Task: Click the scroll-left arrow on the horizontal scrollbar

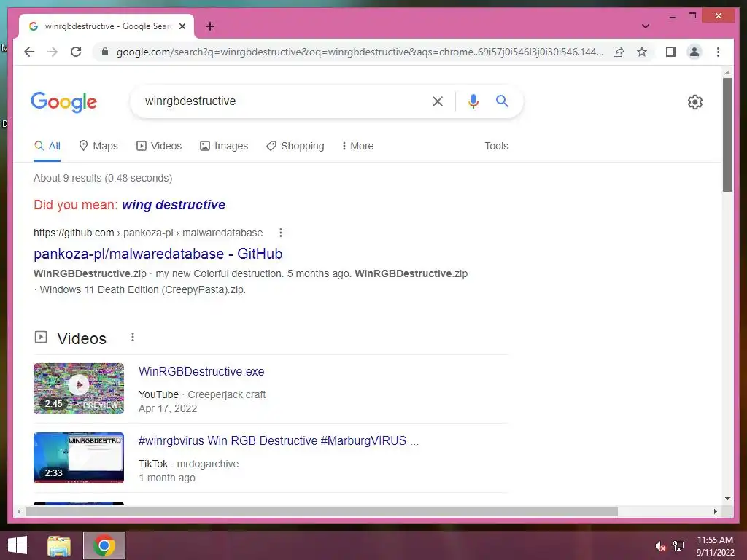Action: [19, 511]
